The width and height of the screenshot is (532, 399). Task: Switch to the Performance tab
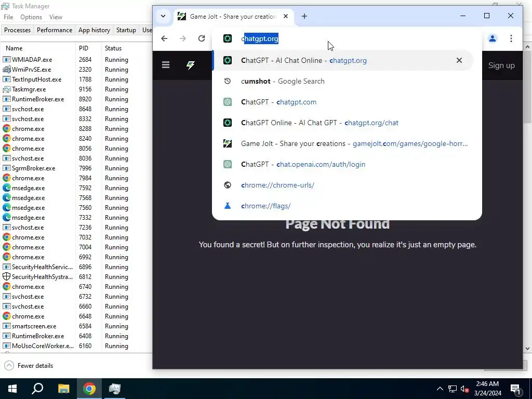(x=54, y=30)
